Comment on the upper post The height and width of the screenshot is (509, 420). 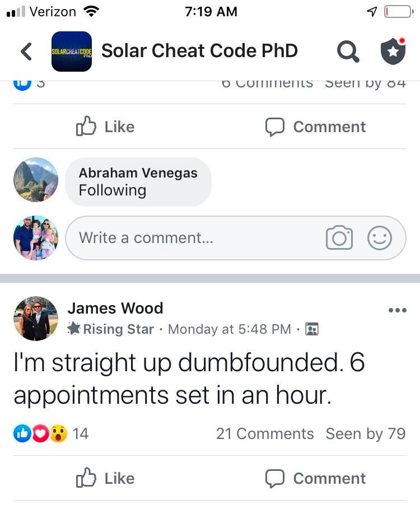coord(315,127)
